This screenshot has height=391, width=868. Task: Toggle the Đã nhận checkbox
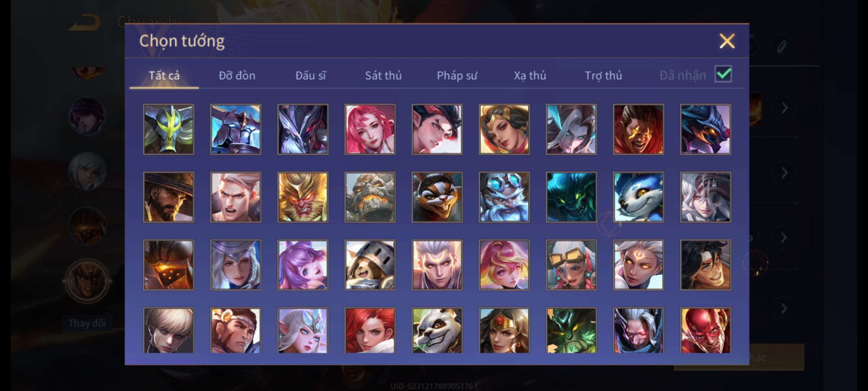coord(723,74)
